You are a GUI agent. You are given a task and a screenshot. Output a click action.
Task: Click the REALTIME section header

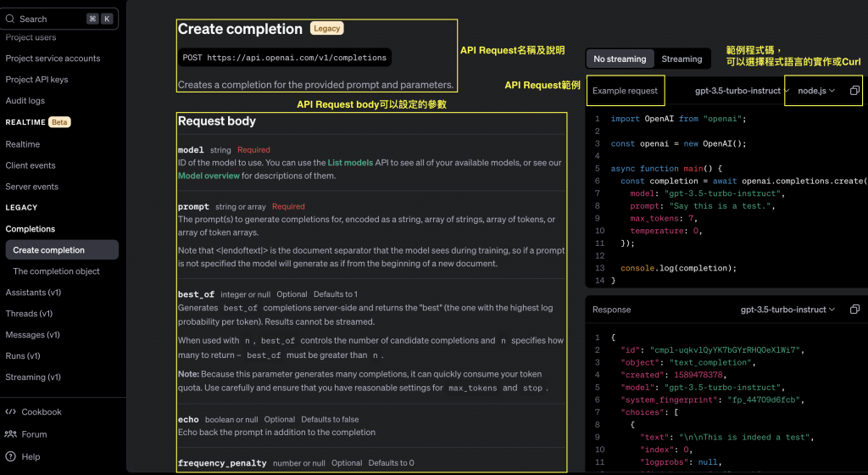point(25,122)
